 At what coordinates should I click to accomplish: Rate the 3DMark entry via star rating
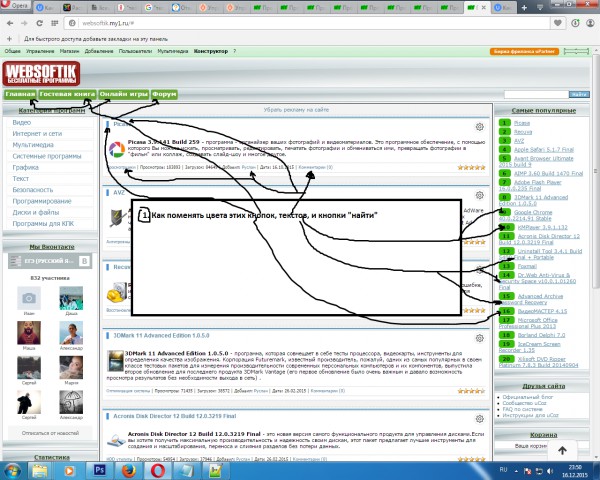pyautogui.click(x=471, y=391)
